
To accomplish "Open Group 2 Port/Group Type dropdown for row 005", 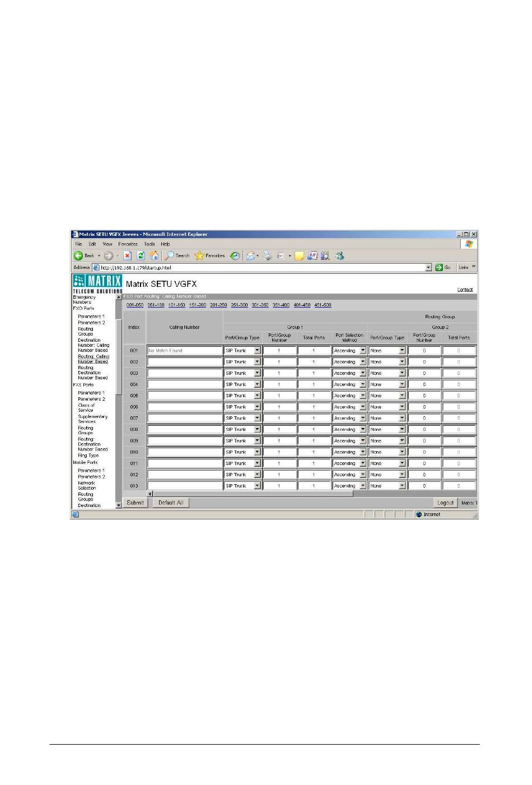I will 402,396.
